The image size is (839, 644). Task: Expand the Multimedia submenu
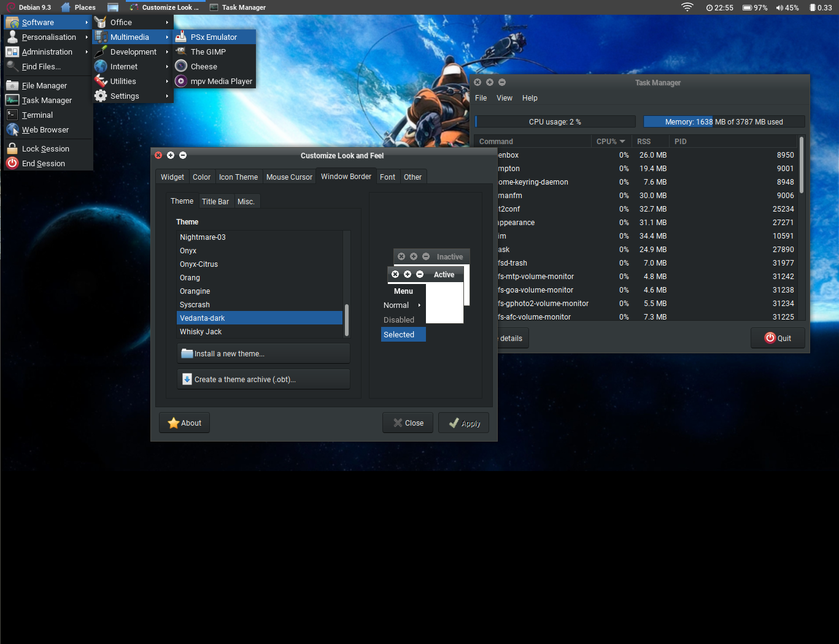click(x=133, y=37)
